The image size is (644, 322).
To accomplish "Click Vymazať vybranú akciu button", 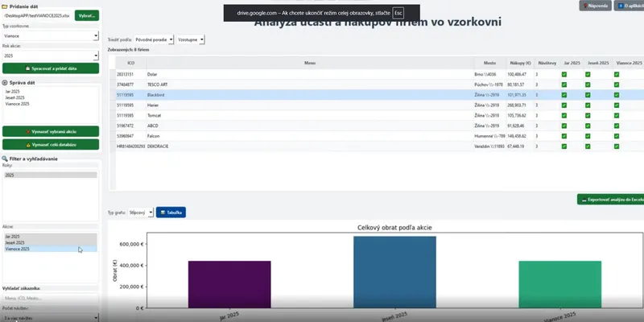I will 51,131.
